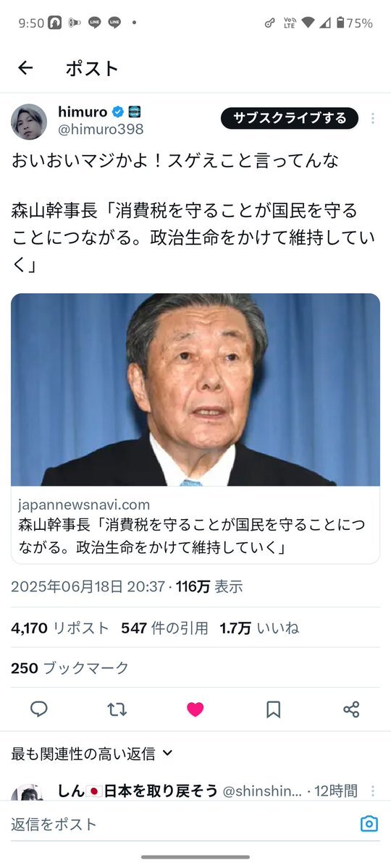
Task: Open himuro's profile avatar
Action: (x=29, y=122)
